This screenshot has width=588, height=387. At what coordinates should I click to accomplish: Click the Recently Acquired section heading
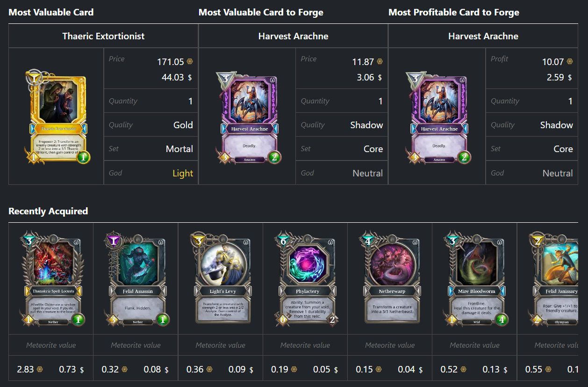(x=48, y=211)
